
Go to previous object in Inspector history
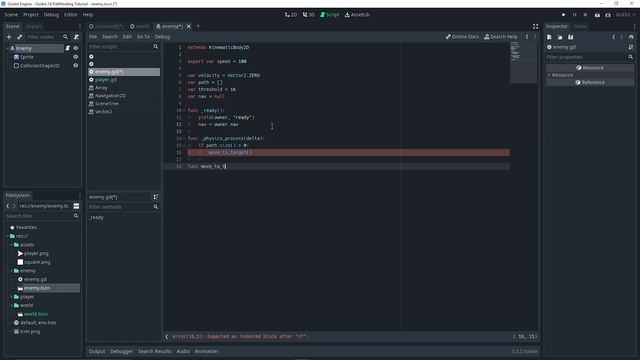[x=614, y=37]
